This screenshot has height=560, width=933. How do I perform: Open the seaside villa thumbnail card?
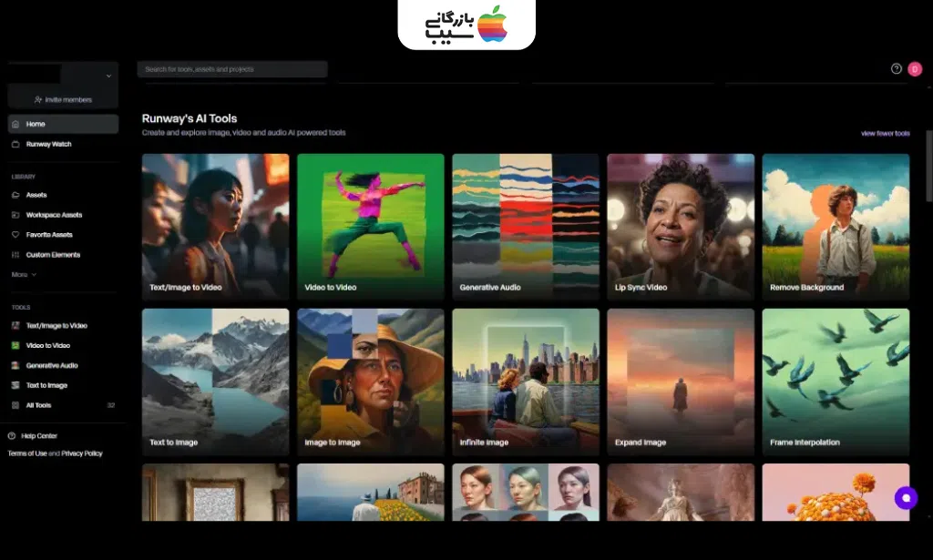371,493
